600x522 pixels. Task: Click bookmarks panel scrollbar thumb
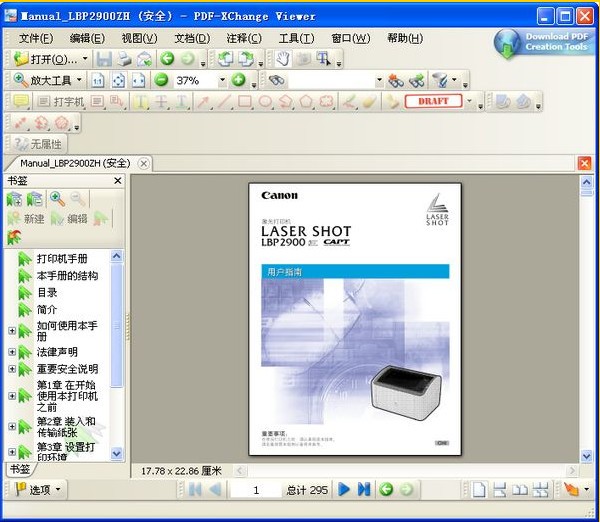tap(117, 325)
